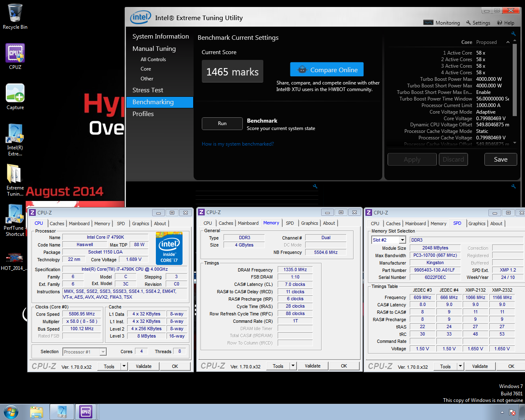Click the Apply button in XTU
The image size is (525, 420).
click(412, 160)
